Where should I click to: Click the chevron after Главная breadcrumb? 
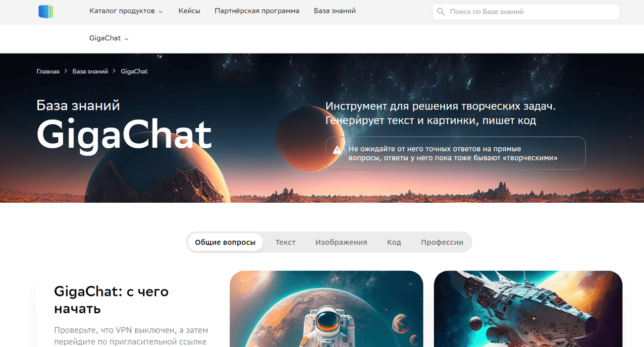(66, 71)
